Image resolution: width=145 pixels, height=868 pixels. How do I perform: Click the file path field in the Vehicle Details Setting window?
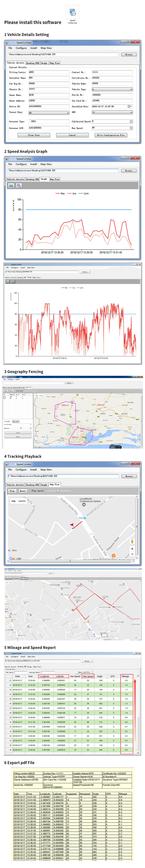tap(63, 54)
